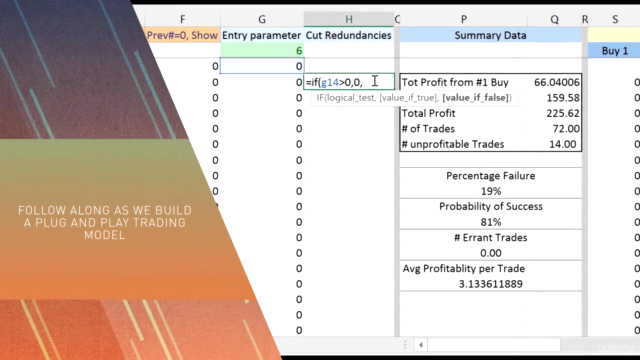Select the 14.00 value cell
640x360 pixels.
click(x=554, y=144)
